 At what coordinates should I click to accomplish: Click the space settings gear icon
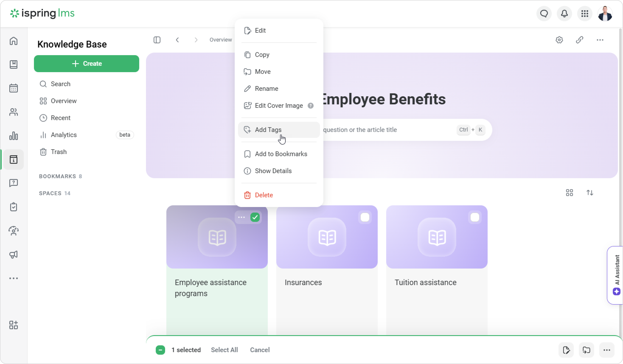coord(559,40)
